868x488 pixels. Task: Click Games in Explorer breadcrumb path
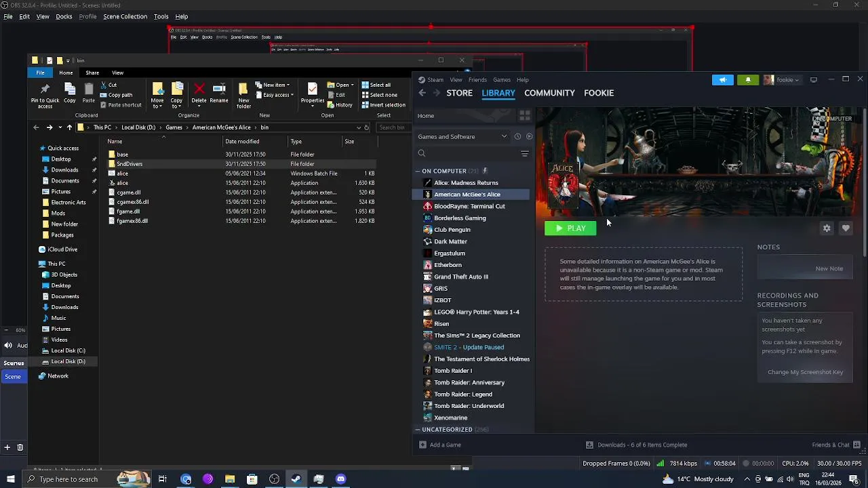click(174, 127)
